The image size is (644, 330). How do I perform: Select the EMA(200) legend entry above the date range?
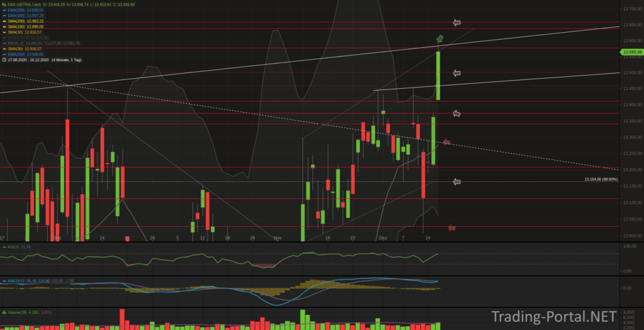pyautogui.click(x=25, y=54)
